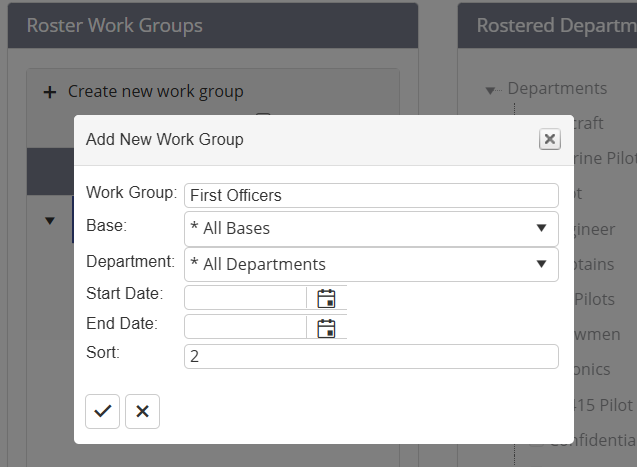Click the Sort order field

(371, 356)
